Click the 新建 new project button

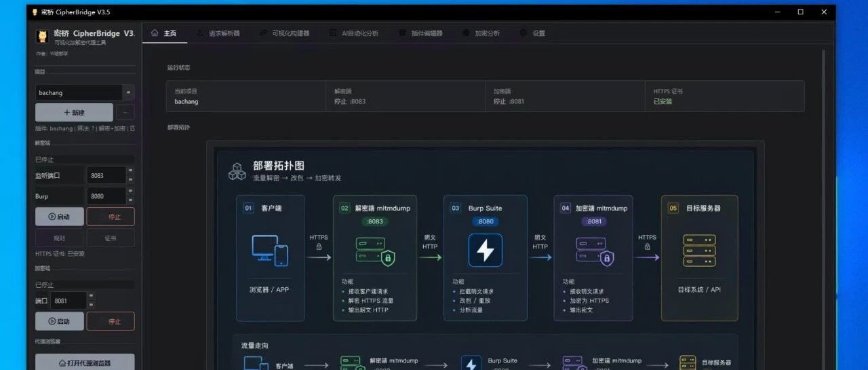coord(74,113)
